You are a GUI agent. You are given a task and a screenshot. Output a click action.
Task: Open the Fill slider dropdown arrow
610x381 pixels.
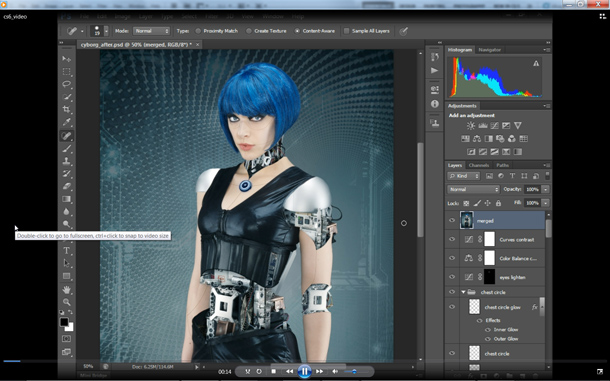pos(545,203)
